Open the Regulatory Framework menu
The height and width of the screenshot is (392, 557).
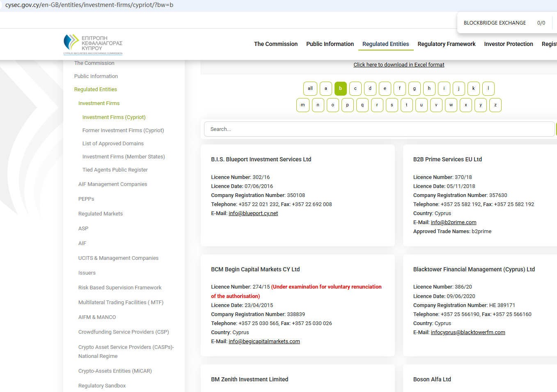coord(446,44)
